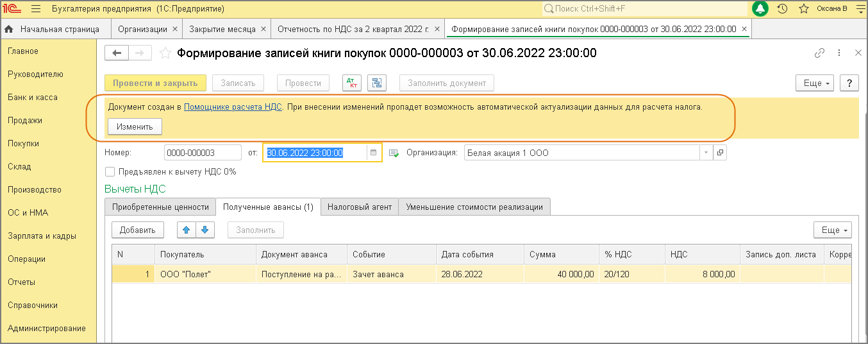Open Отчеты section in sidebar
This screenshot has width=868, height=344.
pos(21,282)
